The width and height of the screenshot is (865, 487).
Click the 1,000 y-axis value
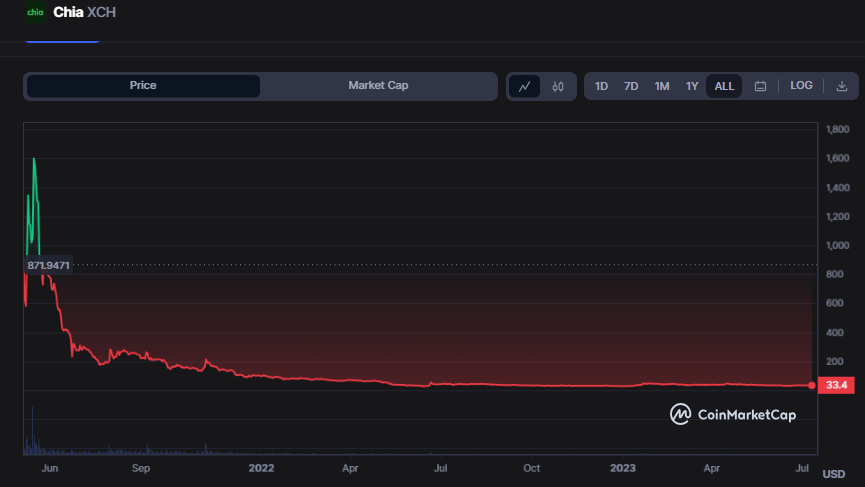[x=837, y=245]
